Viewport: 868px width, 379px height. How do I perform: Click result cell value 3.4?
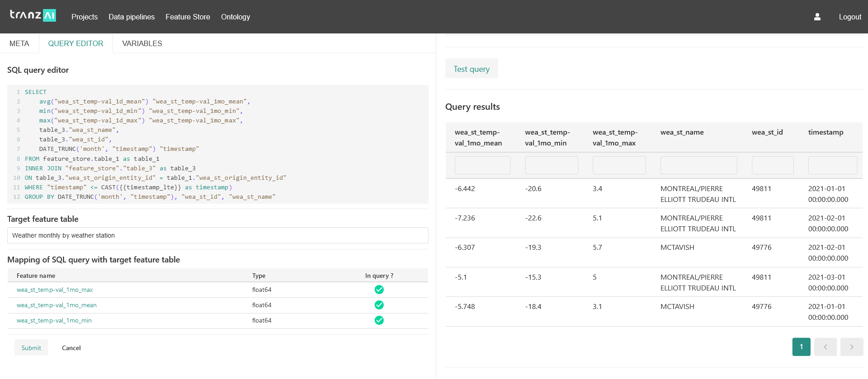coord(597,189)
